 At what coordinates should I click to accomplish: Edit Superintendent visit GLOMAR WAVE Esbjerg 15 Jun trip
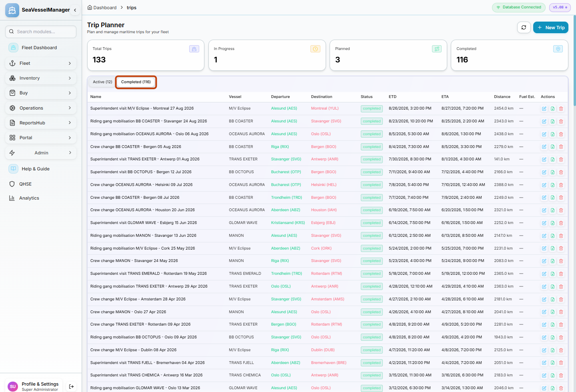point(544,223)
